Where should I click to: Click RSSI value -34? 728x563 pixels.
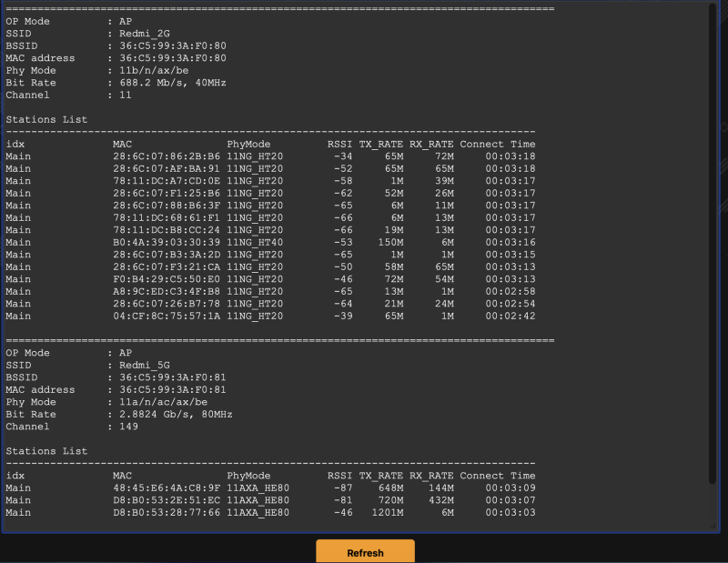click(x=343, y=156)
